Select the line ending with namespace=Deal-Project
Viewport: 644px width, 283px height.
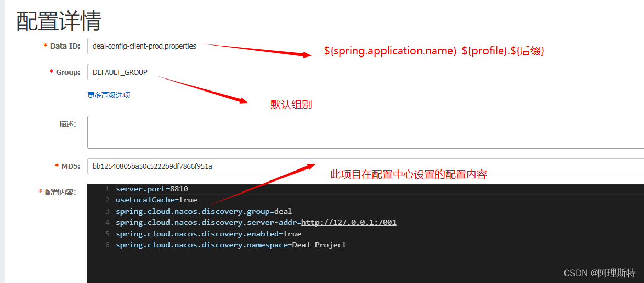231,245
